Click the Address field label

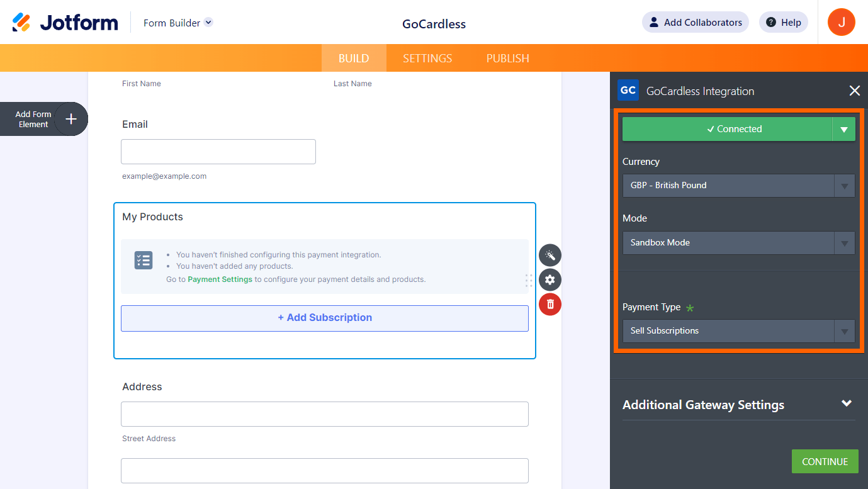[142, 387]
